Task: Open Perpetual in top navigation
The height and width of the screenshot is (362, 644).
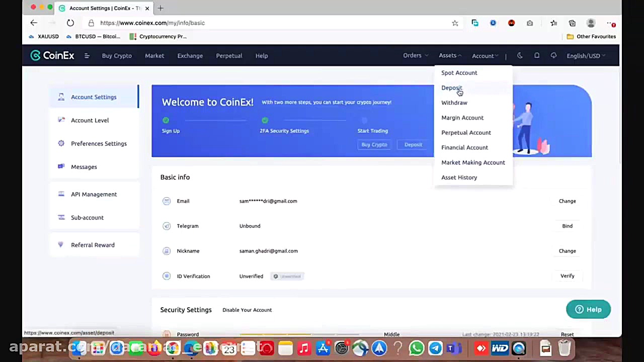Action: pyautogui.click(x=229, y=56)
